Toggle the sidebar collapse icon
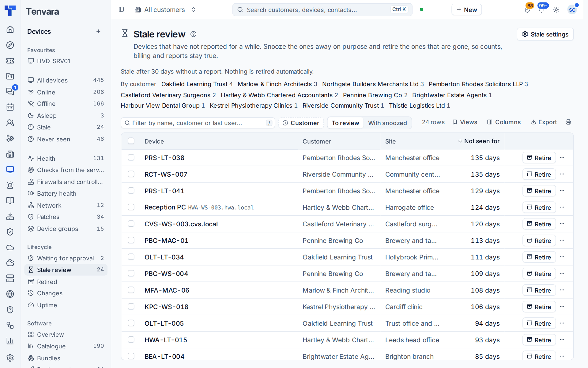This screenshot has width=588, height=368. point(121,10)
